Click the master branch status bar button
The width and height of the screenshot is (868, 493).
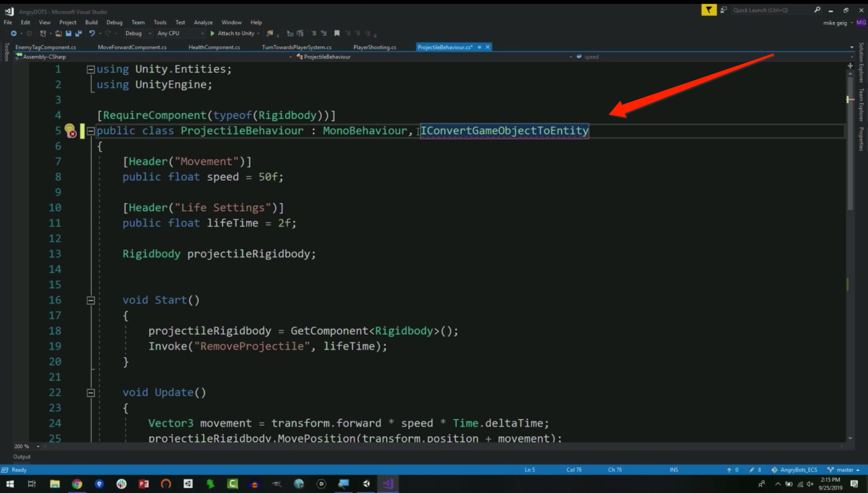[843, 470]
